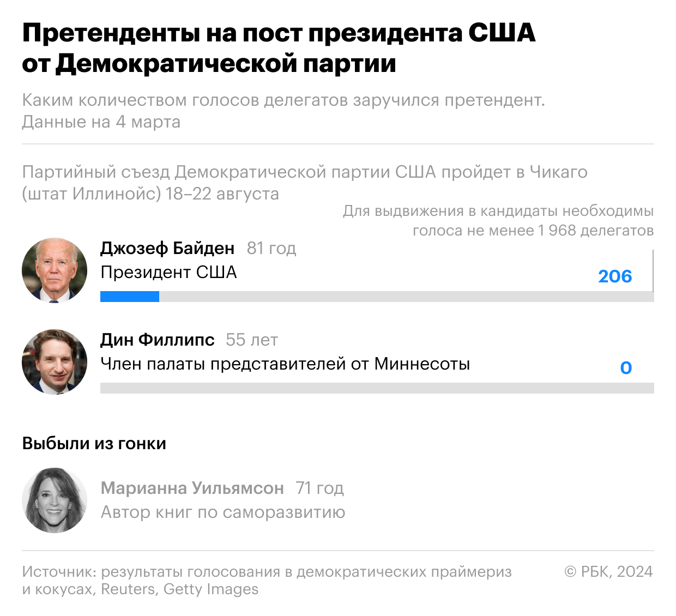
Task: Click the main headline about Democratic contenders
Action: (x=278, y=48)
